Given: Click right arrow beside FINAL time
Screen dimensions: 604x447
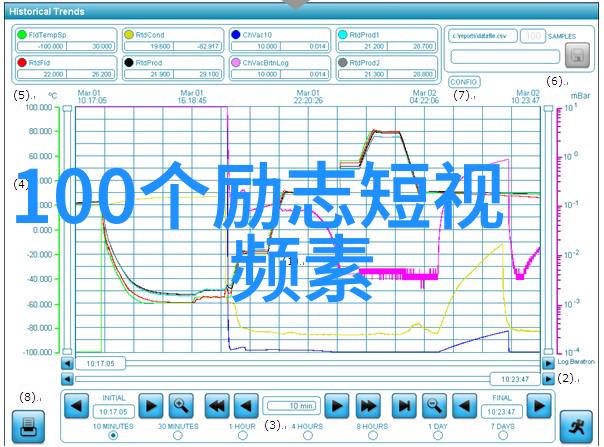Looking at the screenshot, I should click(x=539, y=406).
